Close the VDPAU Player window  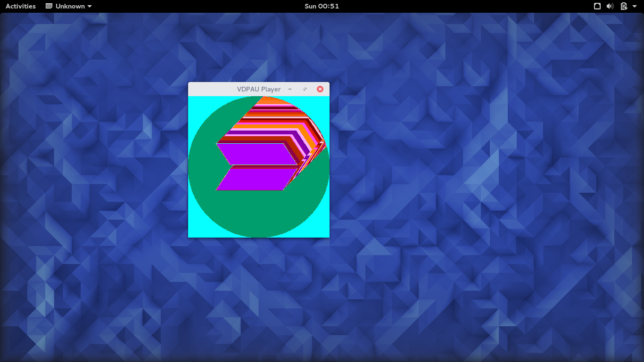coord(320,89)
